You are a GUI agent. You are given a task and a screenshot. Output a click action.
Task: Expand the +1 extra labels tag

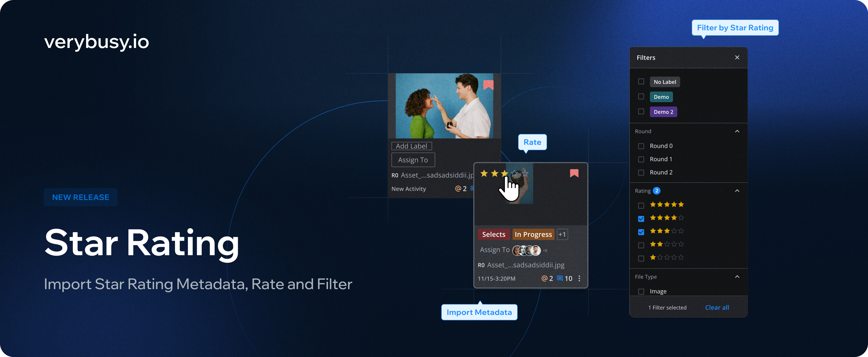coord(562,234)
